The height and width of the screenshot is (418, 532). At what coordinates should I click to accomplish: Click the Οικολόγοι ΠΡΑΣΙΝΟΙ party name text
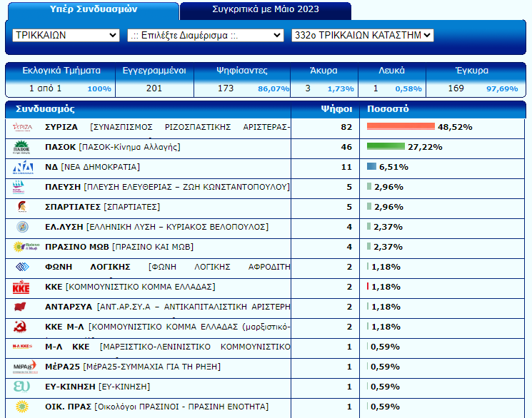157,407
